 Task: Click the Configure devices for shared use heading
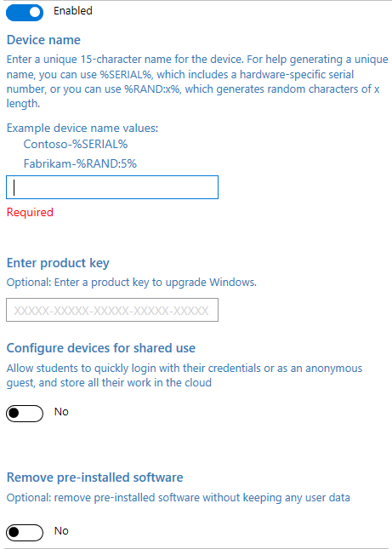pyautogui.click(x=100, y=348)
